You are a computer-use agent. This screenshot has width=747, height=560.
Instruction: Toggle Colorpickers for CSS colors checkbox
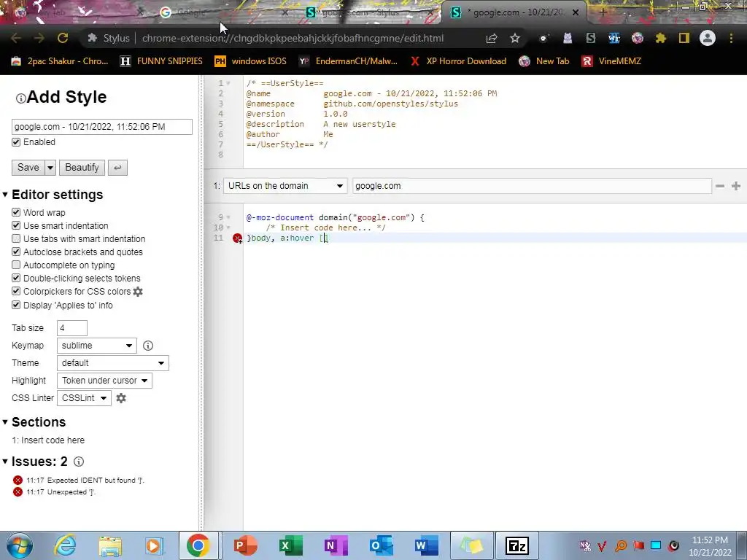point(16,291)
